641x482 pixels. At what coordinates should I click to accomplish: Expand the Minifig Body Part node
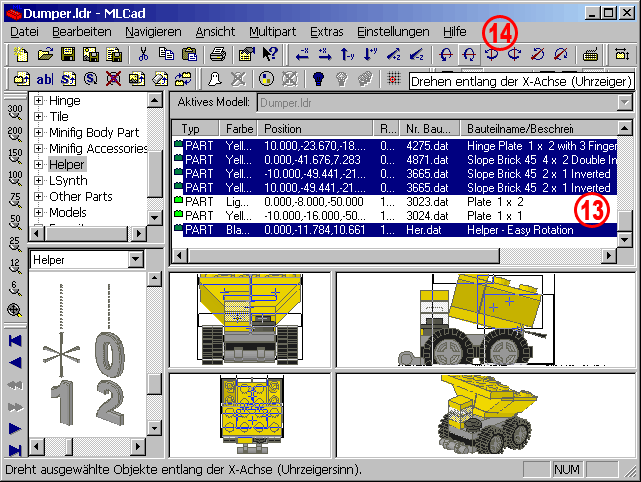click(38, 132)
